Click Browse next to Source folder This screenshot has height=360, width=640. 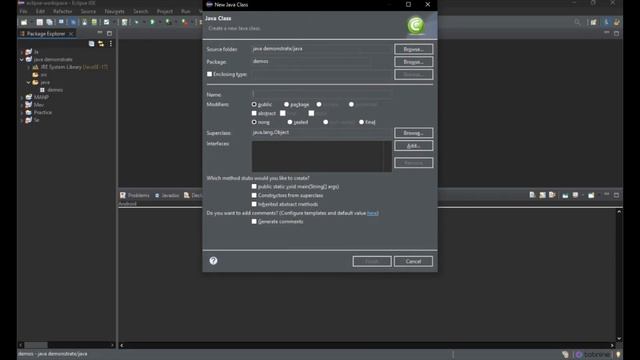(413, 49)
